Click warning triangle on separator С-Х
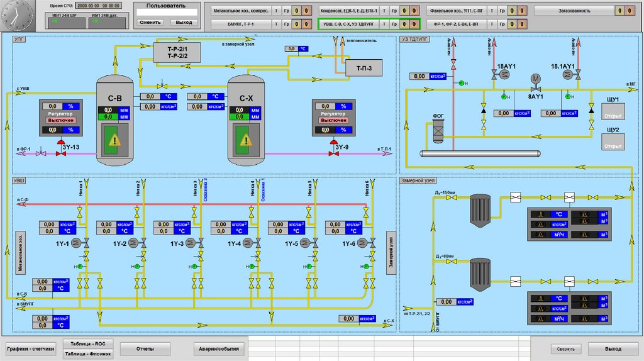Image resolution: width=644 pixels, height=361 pixels. pyautogui.click(x=246, y=140)
